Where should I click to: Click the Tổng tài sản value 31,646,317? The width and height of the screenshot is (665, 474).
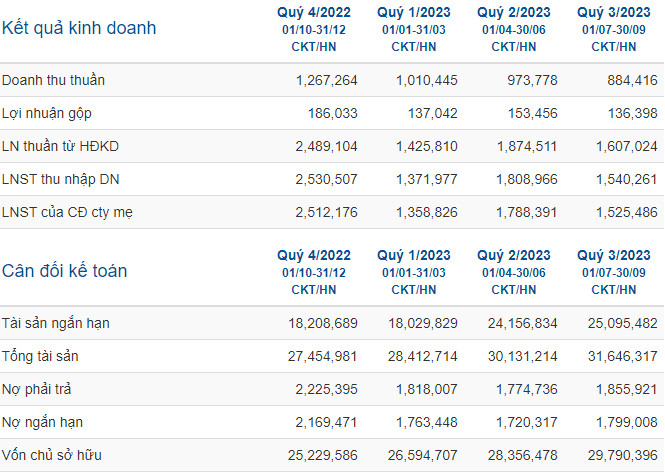pos(623,356)
